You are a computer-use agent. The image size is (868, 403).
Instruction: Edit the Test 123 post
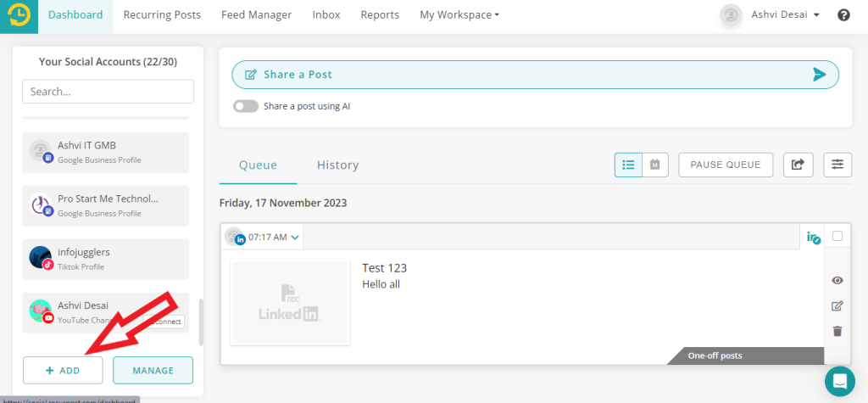coord(837,305)
